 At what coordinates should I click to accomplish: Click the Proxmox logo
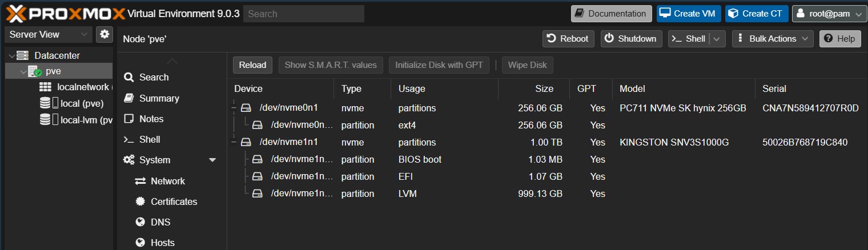[x=64, y=14]
